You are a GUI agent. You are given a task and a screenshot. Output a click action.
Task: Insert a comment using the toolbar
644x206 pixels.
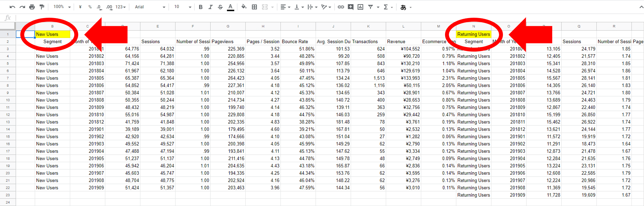click(x=351, y=7)
